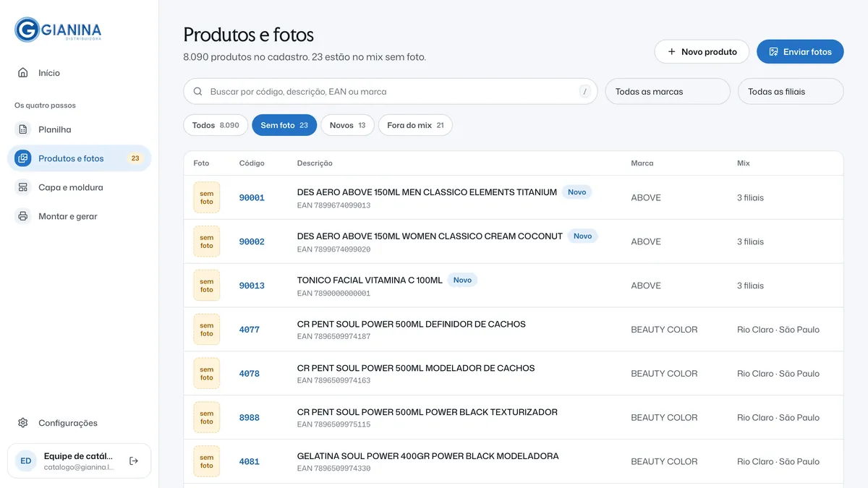Click the Produtos e fotos sidebar icon
This screenshot has height=488, width=868.
tap(23, 158)
